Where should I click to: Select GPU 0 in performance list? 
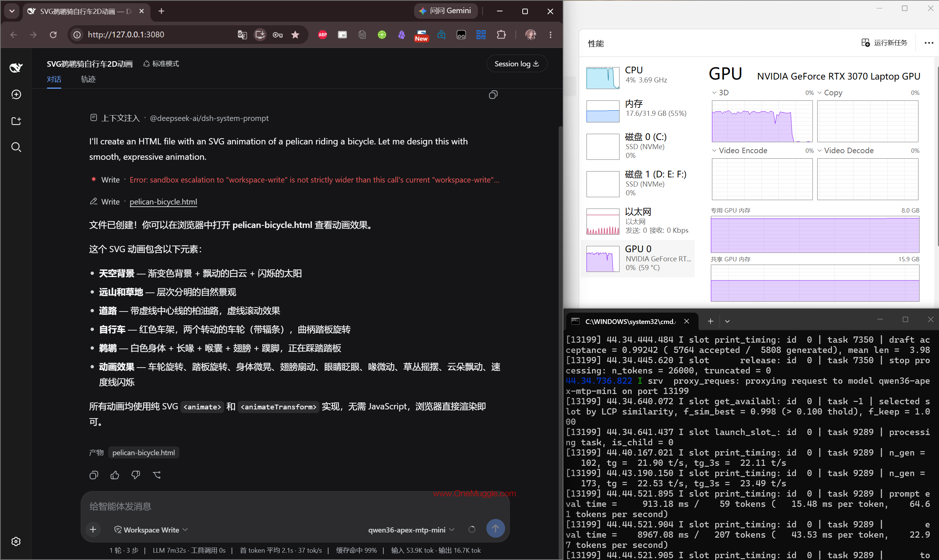(638, 258)
